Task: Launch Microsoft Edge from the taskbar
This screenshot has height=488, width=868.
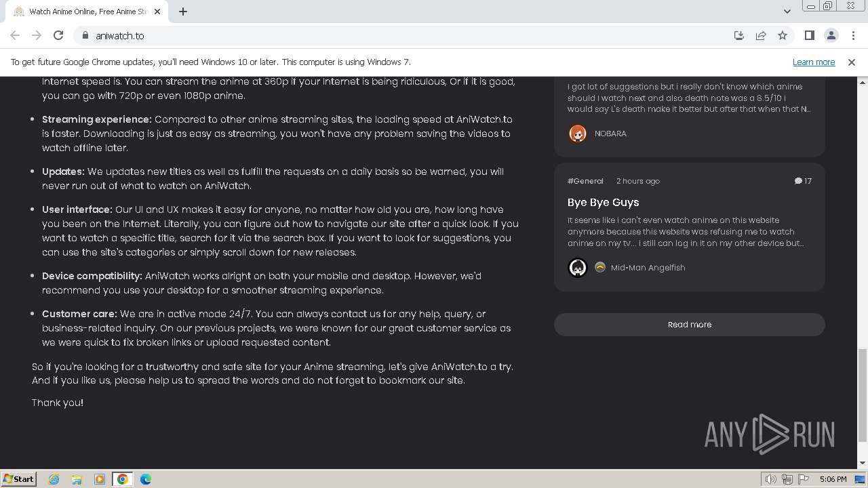Action: (146, 479)
